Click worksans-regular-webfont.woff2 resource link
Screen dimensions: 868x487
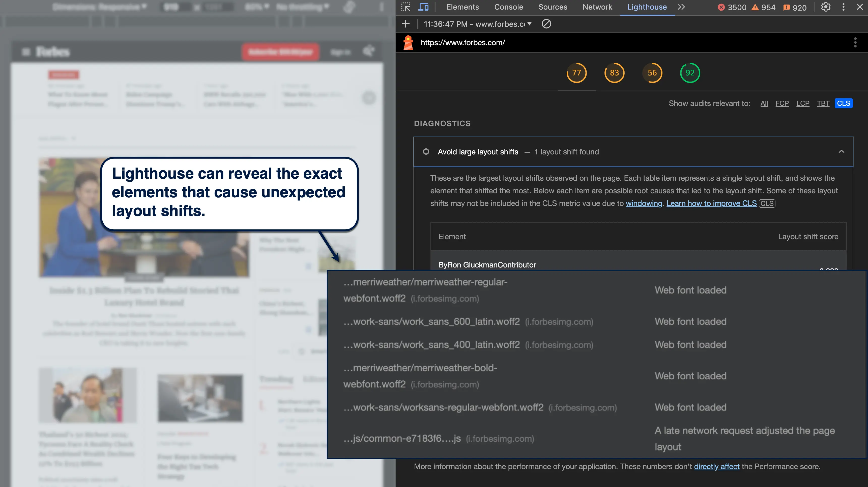coord(443,408)
